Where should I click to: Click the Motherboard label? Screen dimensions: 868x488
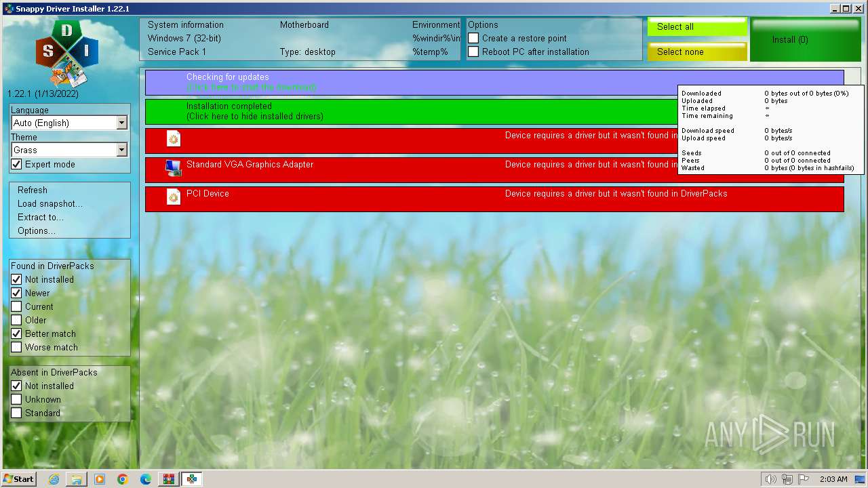tap(304, 25)
